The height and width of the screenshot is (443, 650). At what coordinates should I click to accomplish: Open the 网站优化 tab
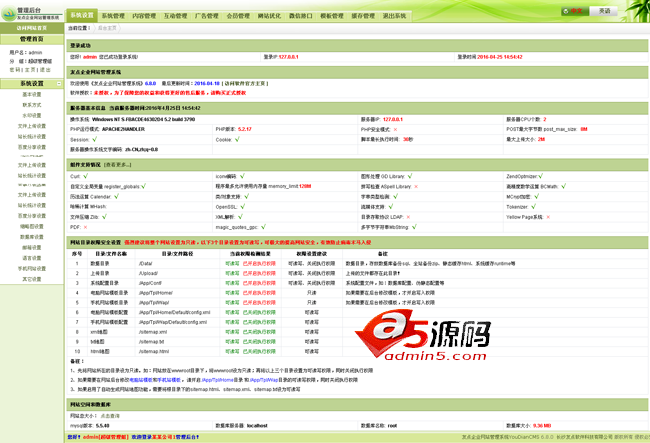coord(269,16)
